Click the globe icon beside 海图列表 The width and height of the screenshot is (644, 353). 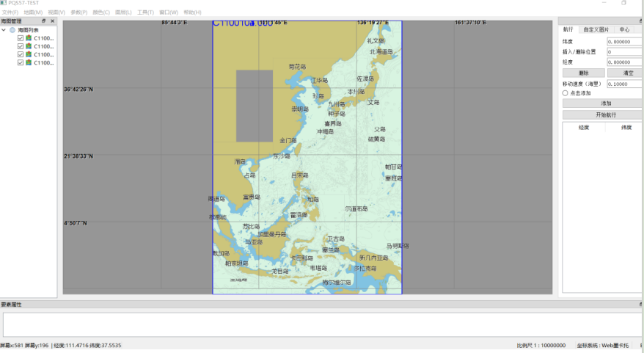[x=12, y=29]
